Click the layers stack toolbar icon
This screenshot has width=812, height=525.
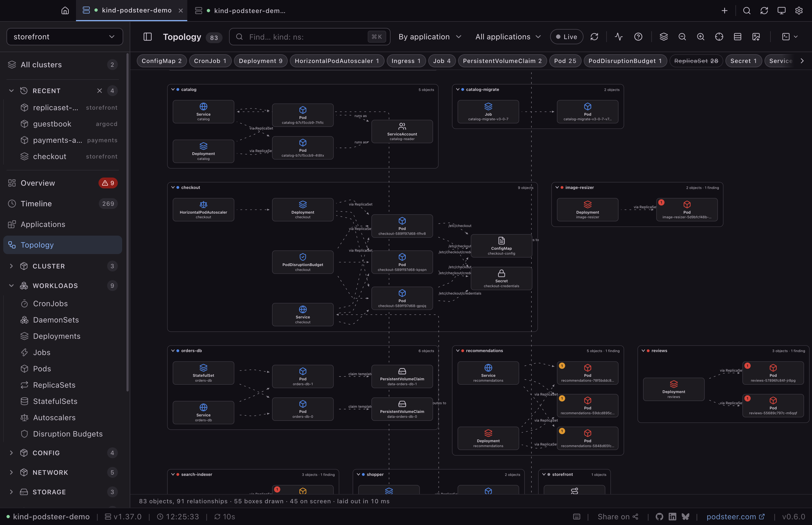click(x=664, y=36)
